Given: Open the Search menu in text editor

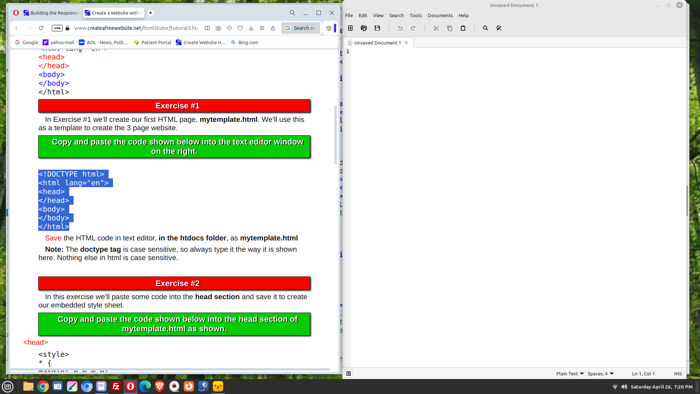Looking at the screenshot, I should 396,15.
